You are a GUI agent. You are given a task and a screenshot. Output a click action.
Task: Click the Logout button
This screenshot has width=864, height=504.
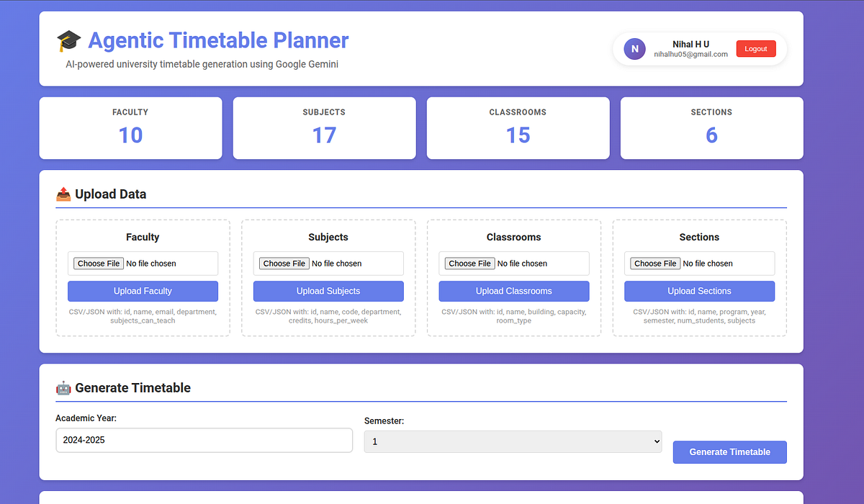click(x=756, y=48)
